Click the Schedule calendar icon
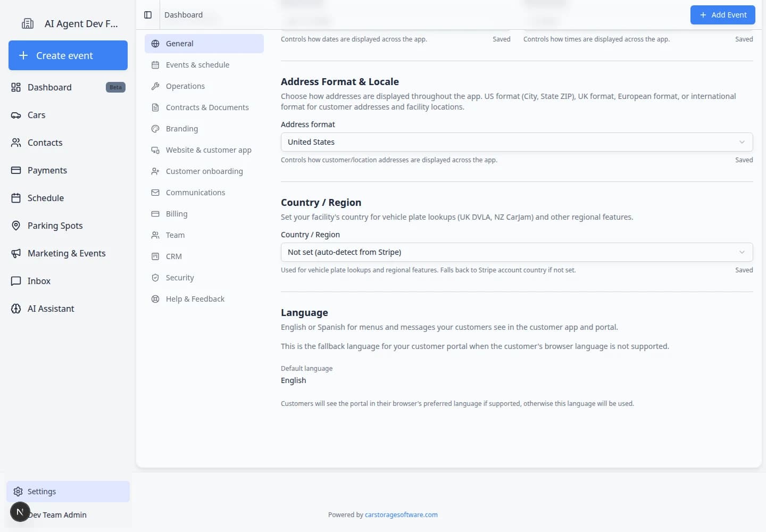Screen dimensions: 766x532 coord(16,198)
